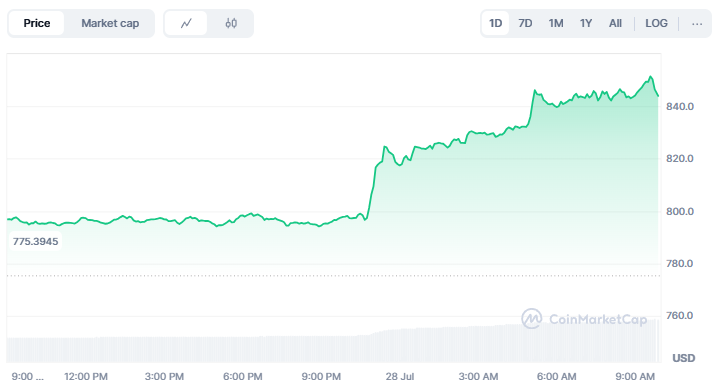Click the 780.0 price axis label
The image size is (716, 392).
coord(679,264)
